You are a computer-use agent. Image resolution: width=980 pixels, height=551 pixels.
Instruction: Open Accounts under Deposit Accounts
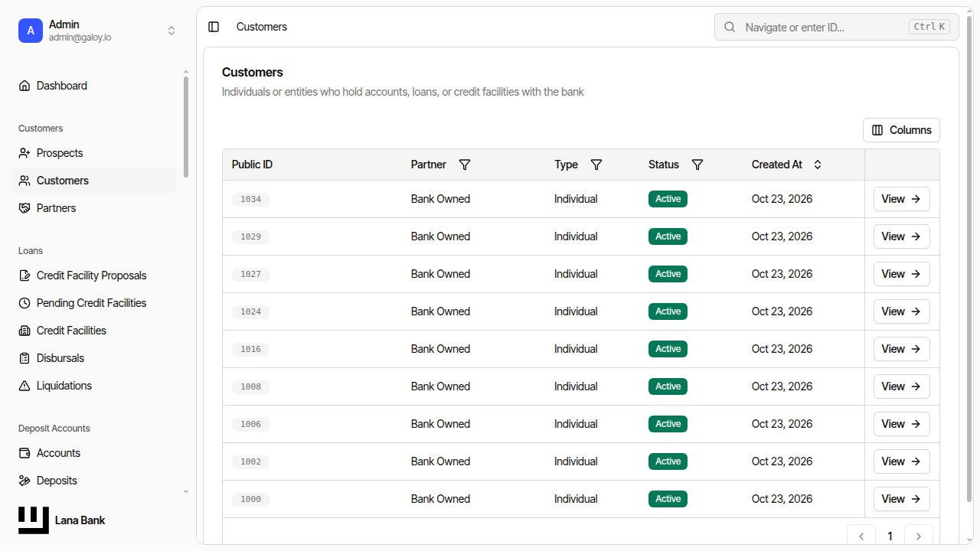(x=94, y=453)
